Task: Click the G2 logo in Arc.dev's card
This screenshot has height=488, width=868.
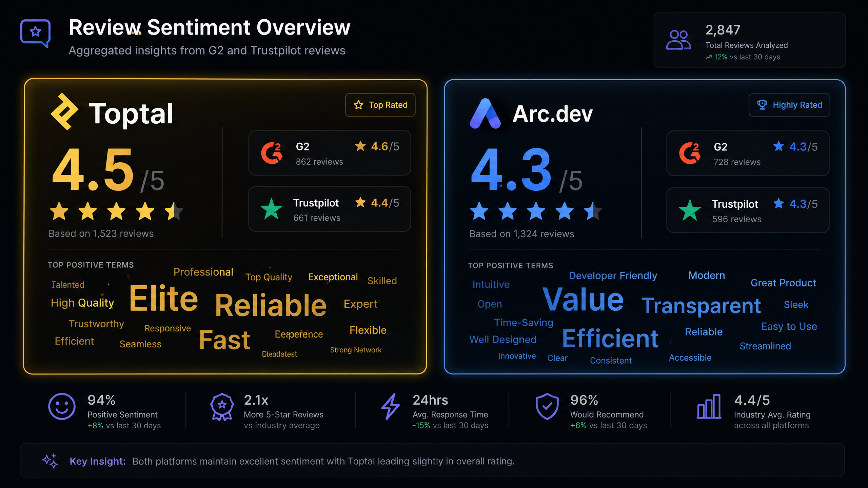Action: (x=690, y=153)
